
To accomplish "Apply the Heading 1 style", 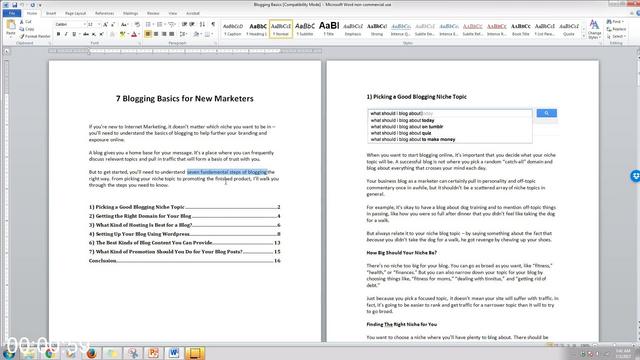I will click(257, 29).
